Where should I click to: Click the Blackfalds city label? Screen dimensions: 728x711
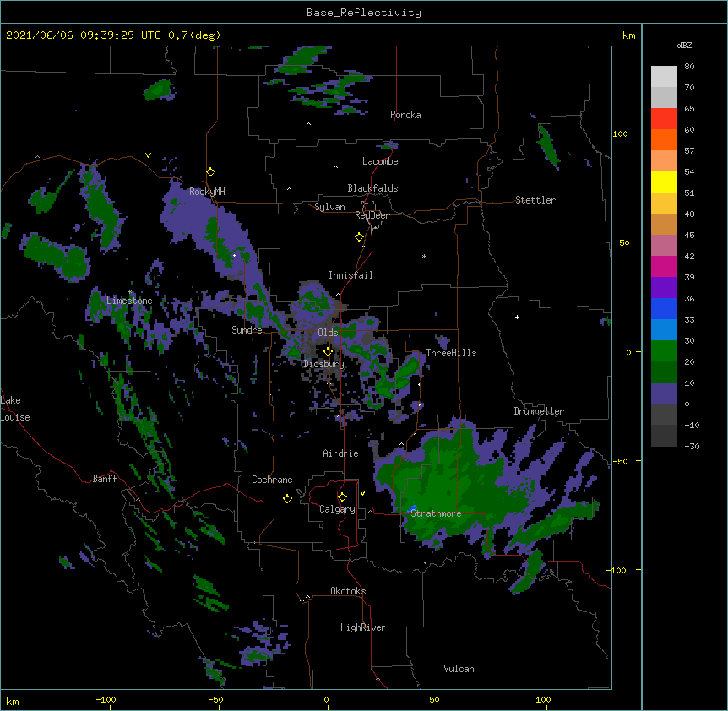click(x=372, y=188)
